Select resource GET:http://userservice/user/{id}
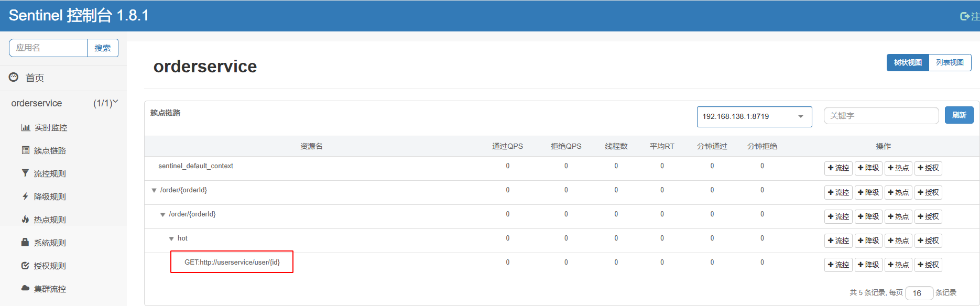Image resolution: width=980 pixels, height=306 pixels. [x=232, y=262]
